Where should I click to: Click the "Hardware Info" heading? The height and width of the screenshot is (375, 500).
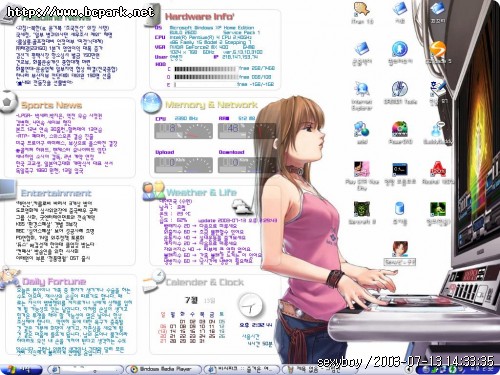tap(200, 17)
